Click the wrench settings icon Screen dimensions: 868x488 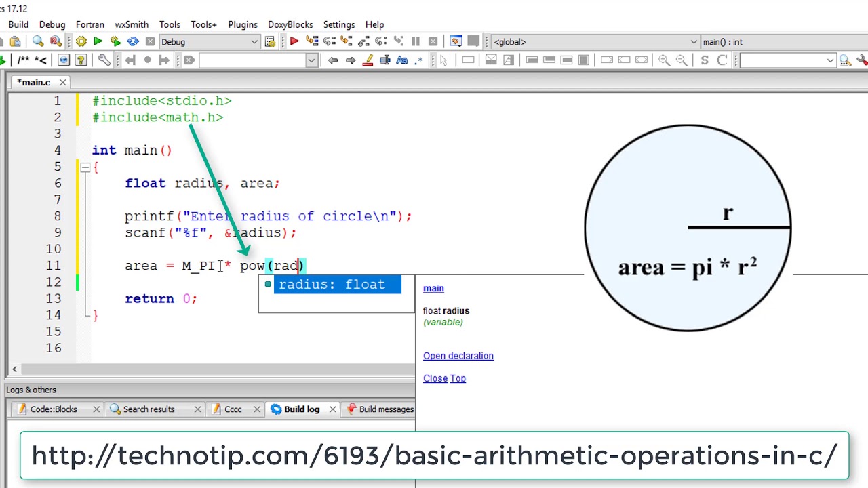[x=104, y=60]
